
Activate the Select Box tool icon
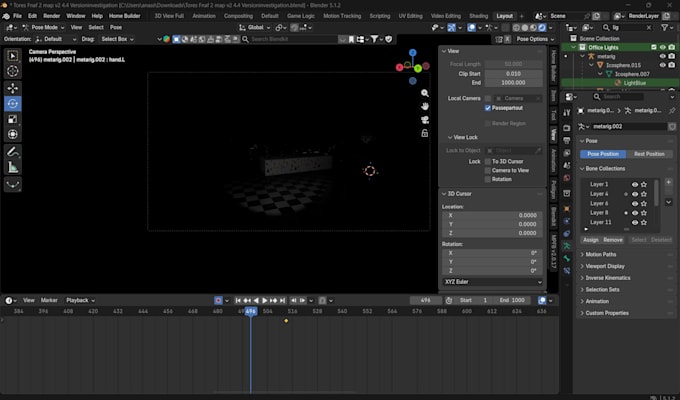point(13,56)
